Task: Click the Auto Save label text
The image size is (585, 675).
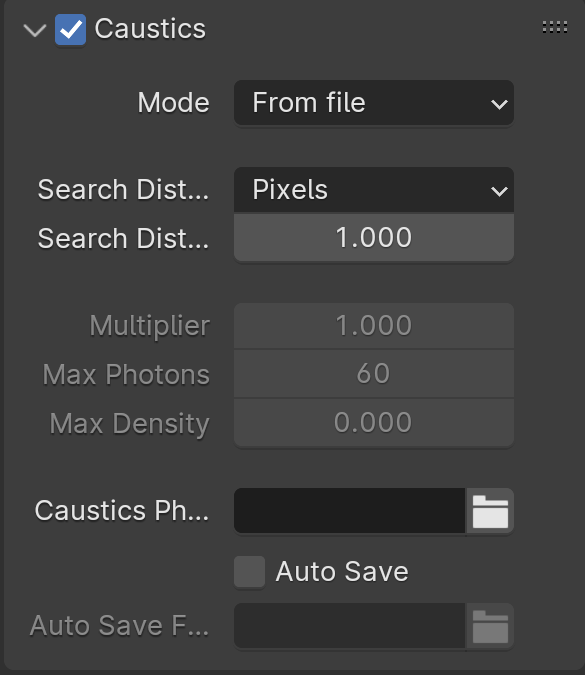Action: (x=342, y=572)
